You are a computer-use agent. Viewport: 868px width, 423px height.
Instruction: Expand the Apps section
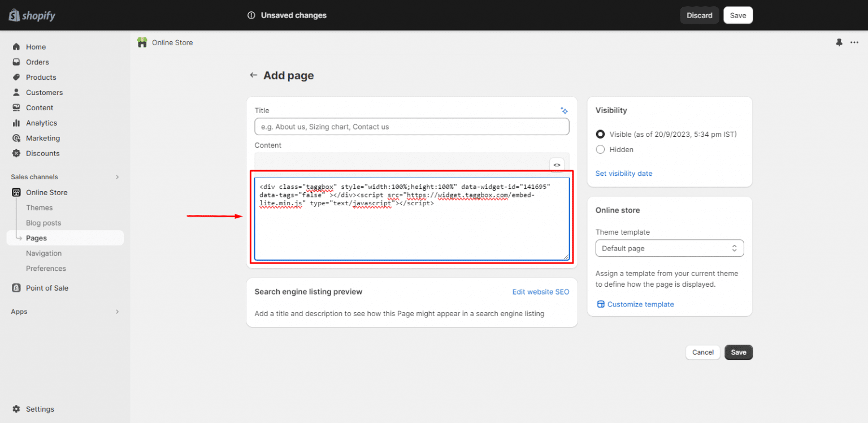[x=117, y=312]
